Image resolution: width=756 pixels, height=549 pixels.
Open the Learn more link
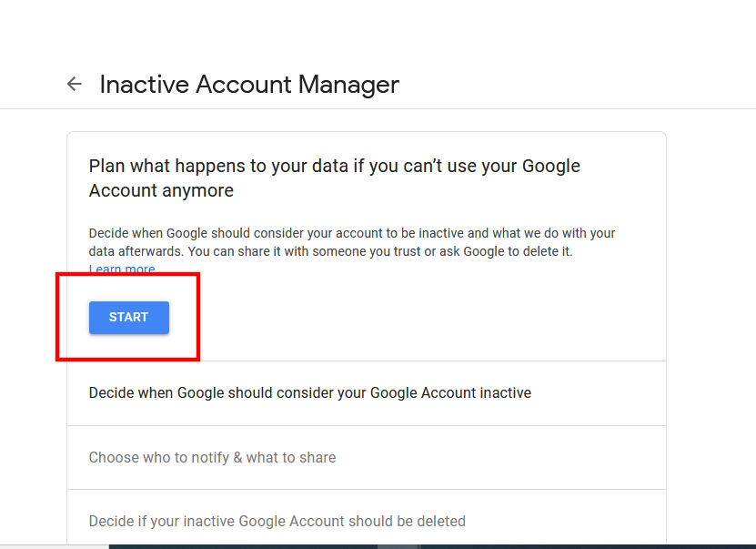coord(122,269)
